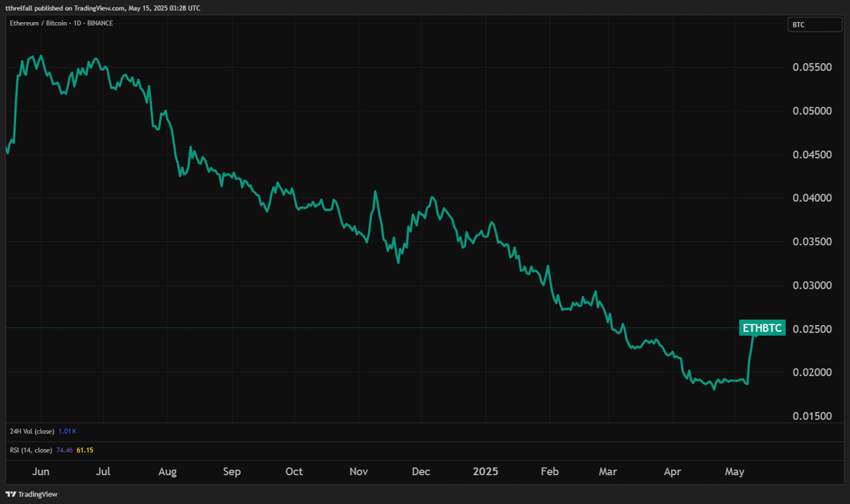Click the Aug label on time axis
Viewport: 850px width, 504px height.
point(168,472)
